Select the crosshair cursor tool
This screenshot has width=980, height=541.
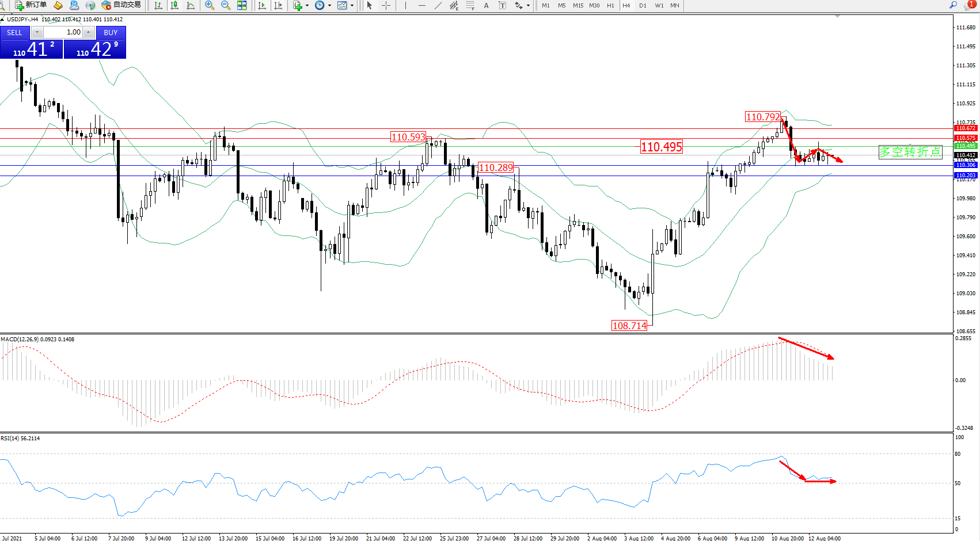[386, 5]
